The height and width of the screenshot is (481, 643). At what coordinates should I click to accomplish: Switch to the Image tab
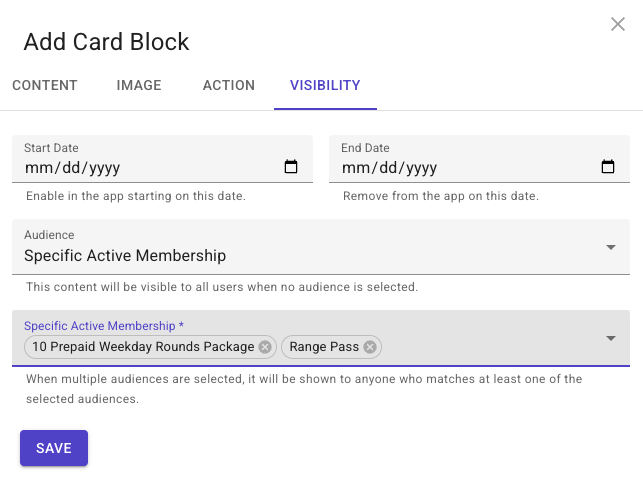(139, 85)
